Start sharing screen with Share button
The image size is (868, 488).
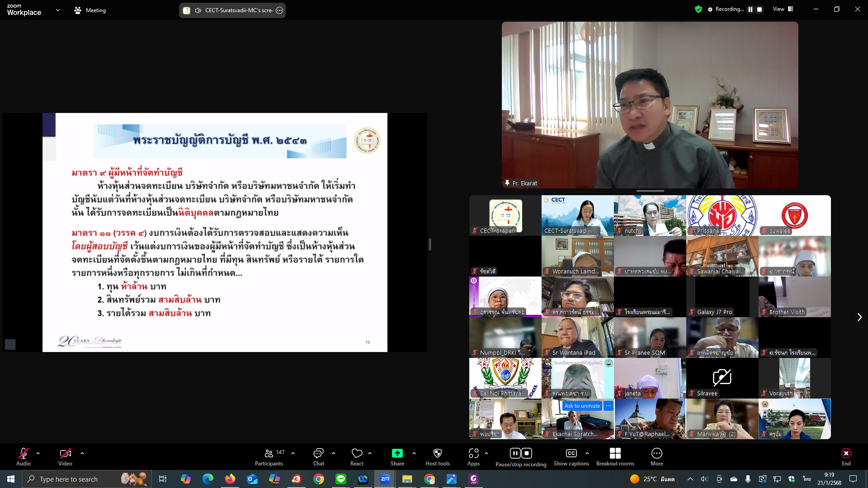pos(397,457)
